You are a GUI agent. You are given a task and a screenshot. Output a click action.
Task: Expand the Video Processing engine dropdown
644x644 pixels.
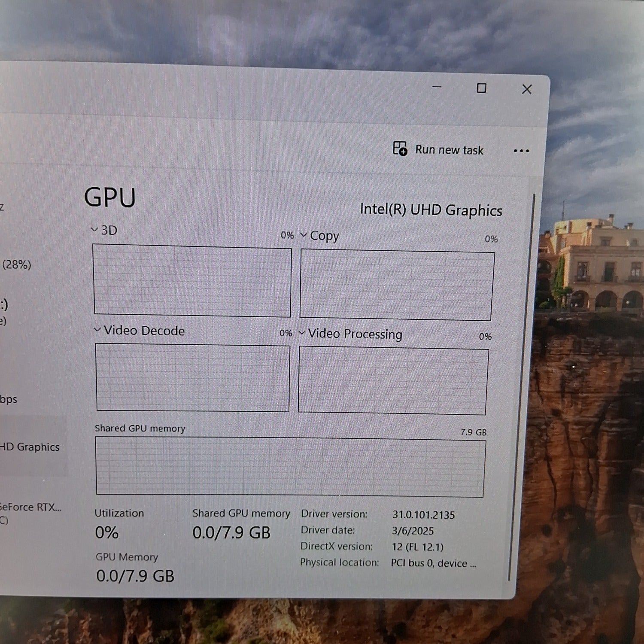tap(350, 334)
